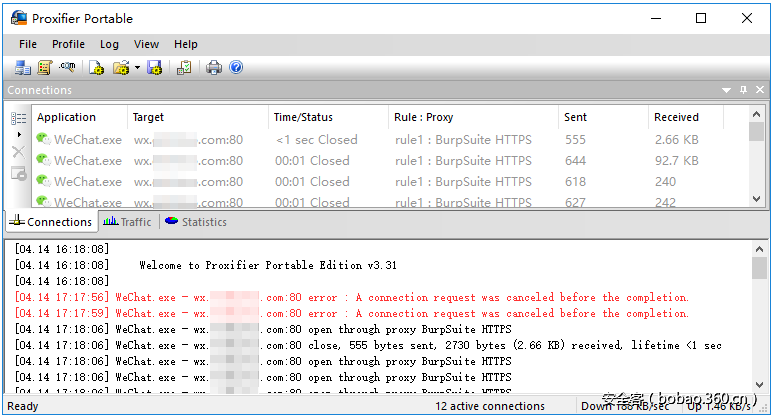772x417 pixels.
Task: Maximize the Proxifier Portable window
Action: 701,18
